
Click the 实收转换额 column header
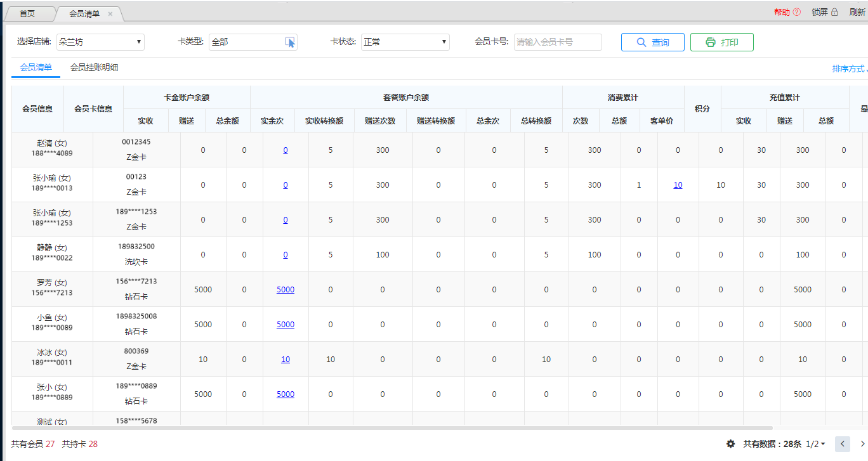tap(324, 120)
